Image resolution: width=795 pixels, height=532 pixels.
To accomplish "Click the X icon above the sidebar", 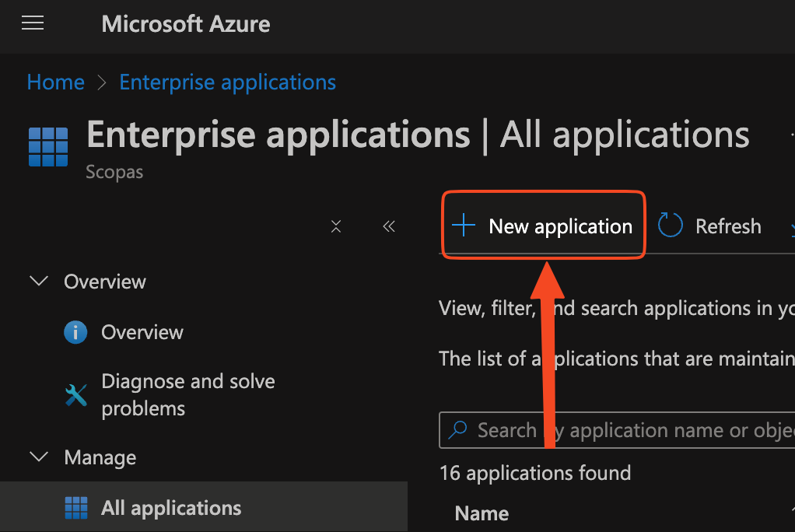I will pyautogui.click(x=336, y=226).
